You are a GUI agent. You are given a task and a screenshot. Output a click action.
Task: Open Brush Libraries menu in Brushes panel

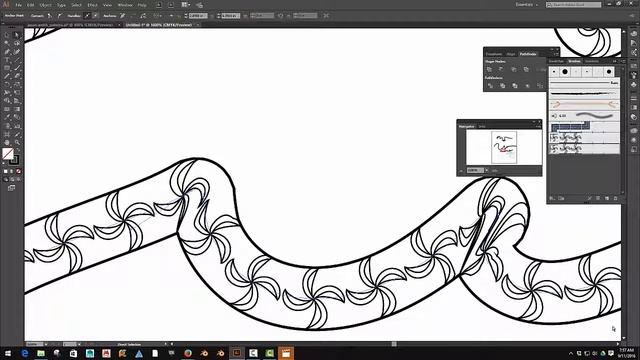pos(552,198)
